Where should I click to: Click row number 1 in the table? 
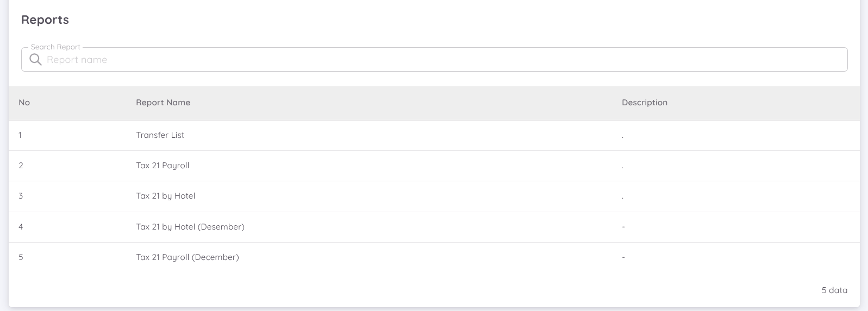click(x=20, y=135)
